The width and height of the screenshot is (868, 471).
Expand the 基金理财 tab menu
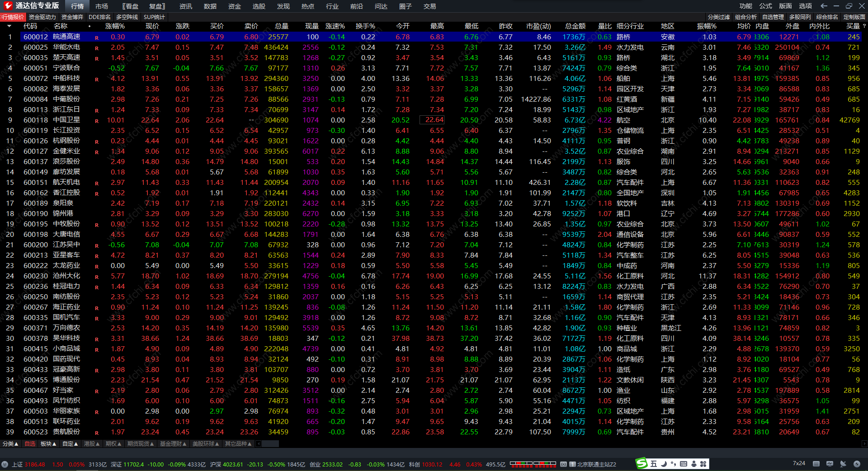point(173,444)
